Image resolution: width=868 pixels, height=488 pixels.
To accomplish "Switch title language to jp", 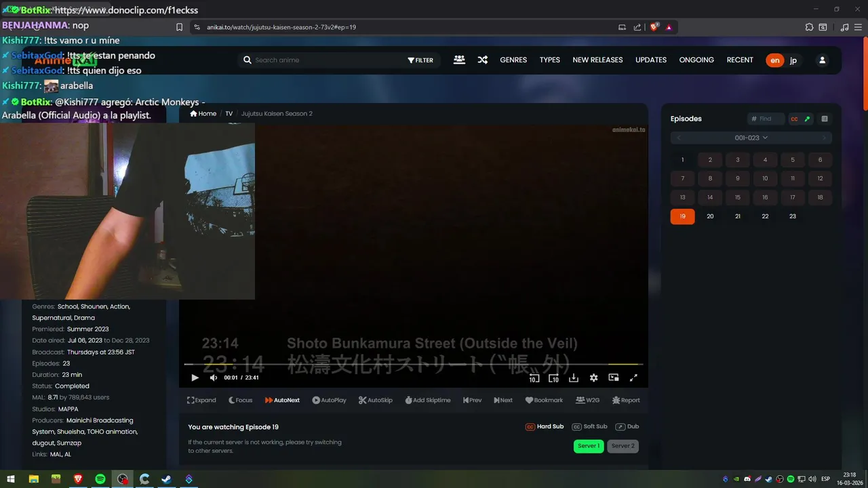I will [x=793, y=60].
